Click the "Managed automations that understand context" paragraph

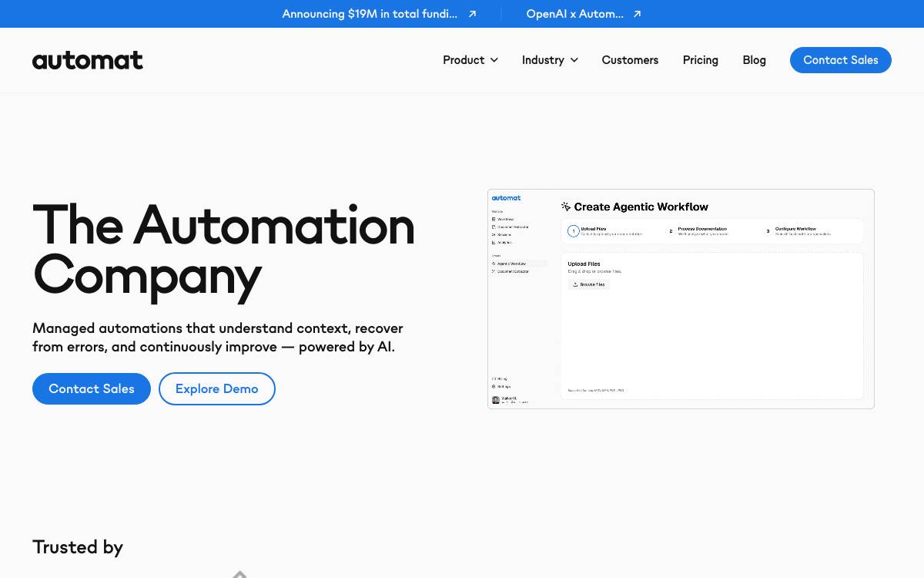(x=218, y=338)
